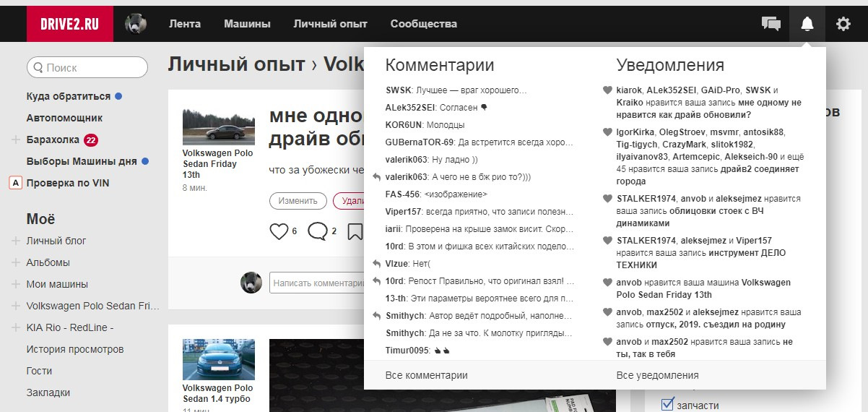Expand Мои машины in sidebar

click(x=16, y=284)
